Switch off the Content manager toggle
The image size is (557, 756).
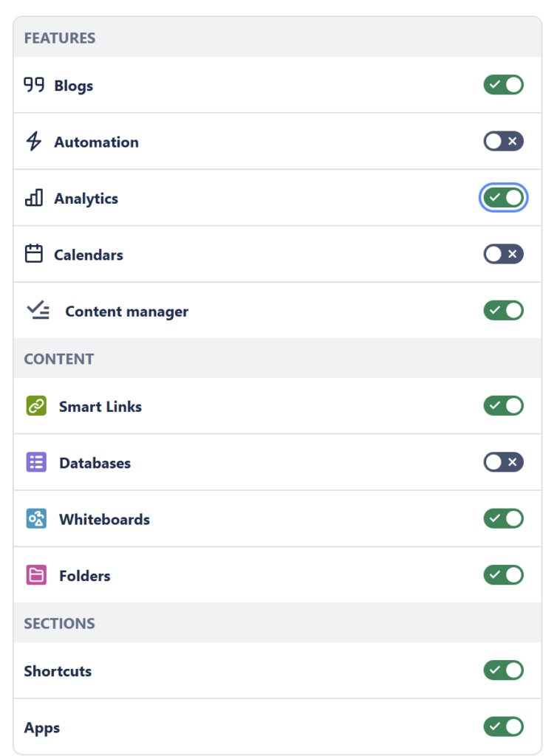click(504, 311)
